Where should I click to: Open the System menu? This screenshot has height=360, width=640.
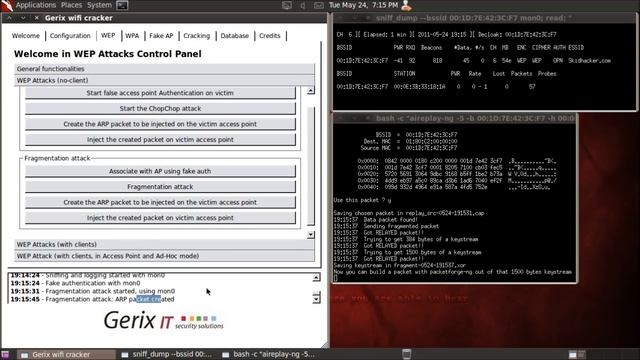[99, 5]
